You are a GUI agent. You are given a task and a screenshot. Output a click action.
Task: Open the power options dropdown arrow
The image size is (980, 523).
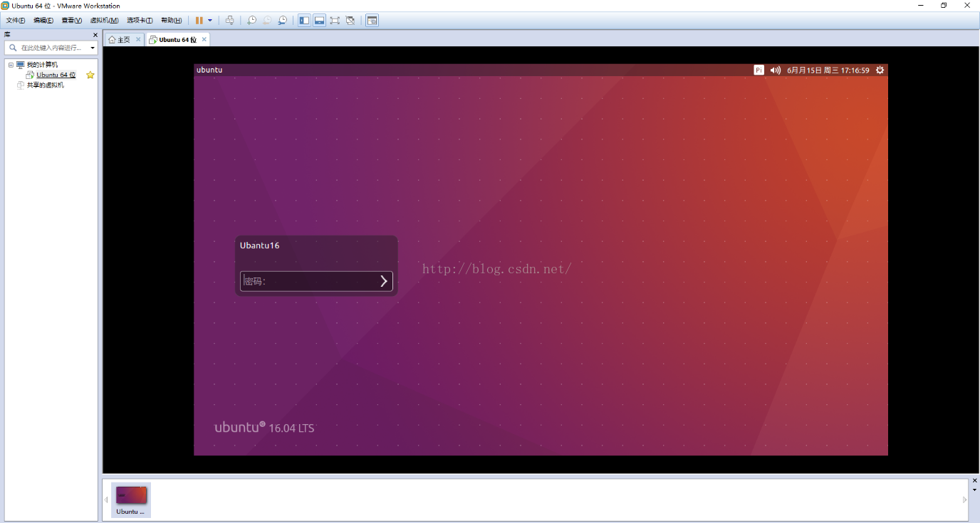pos(210,21)
